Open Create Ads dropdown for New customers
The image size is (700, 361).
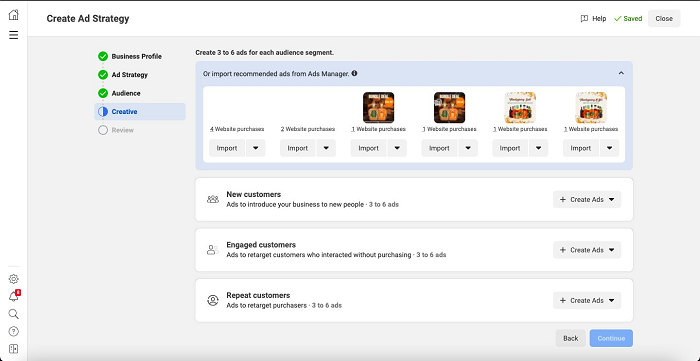587,199
